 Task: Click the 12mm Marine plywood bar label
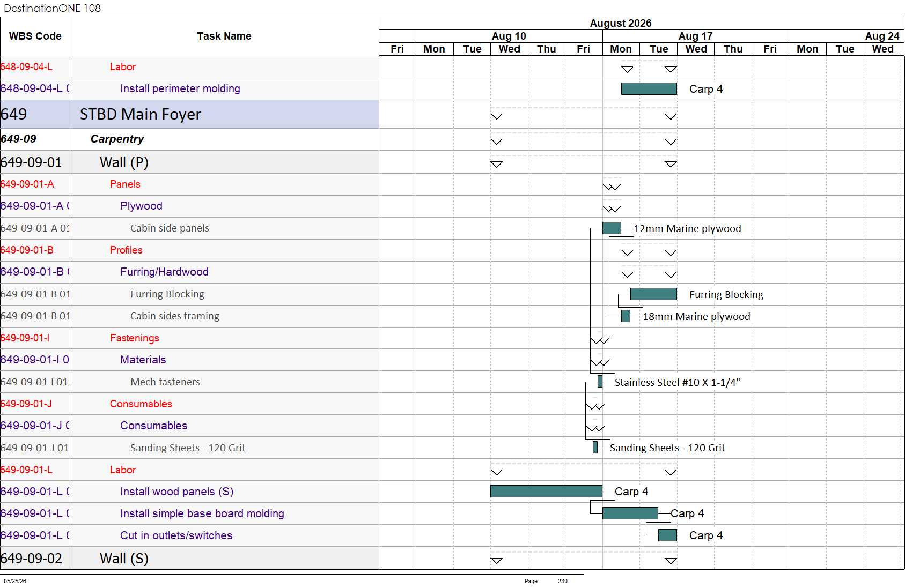coord(687,228)
